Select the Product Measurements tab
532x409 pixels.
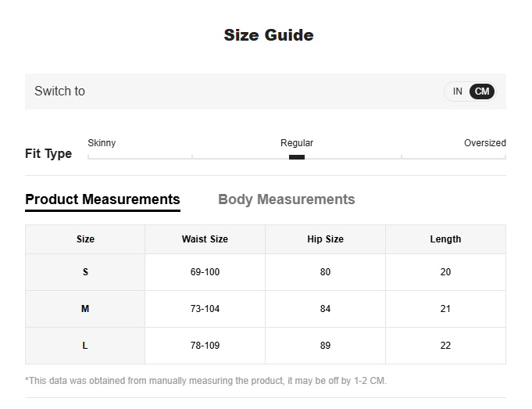tap(102, 199)
